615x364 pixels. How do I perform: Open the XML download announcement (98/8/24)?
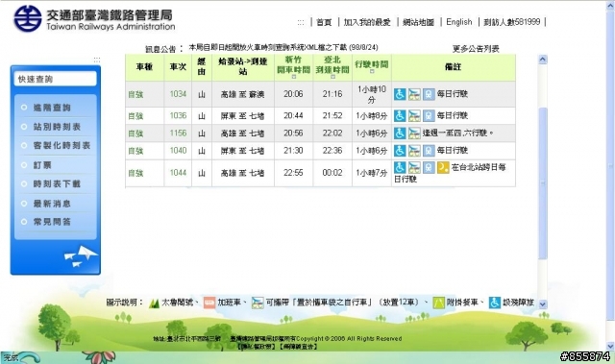(x=283, y=47)
